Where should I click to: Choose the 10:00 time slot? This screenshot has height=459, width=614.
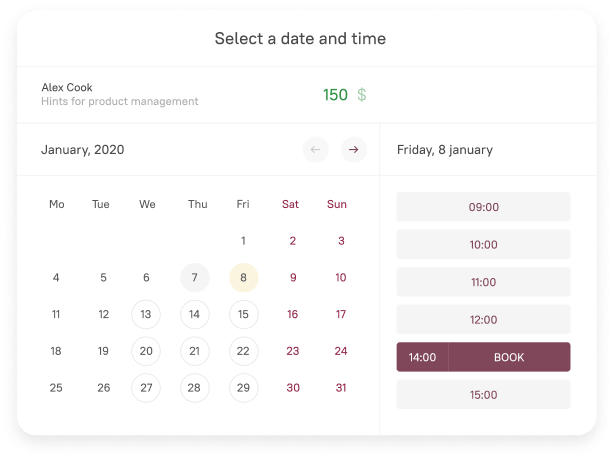pyautogui.click(x=483, y=245)
